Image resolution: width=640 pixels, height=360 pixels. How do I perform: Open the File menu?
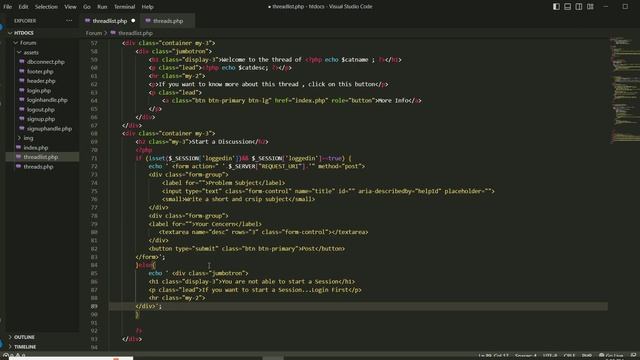[x=8, y=7]
